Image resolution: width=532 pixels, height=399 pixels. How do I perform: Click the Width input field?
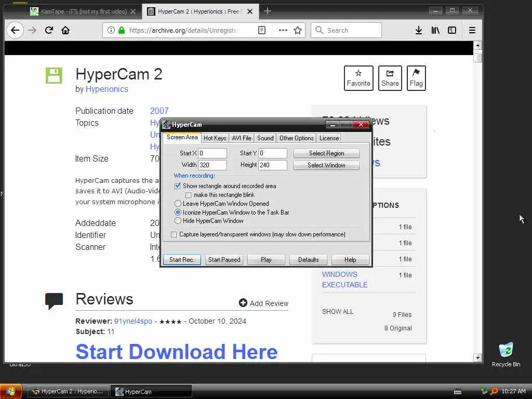coord(212,165)
